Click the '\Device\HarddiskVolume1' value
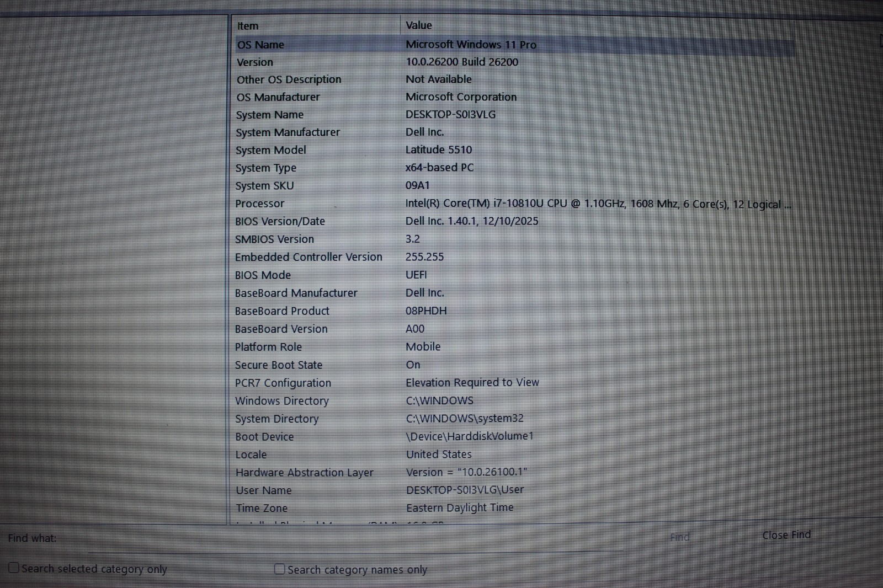This screenshot has width=883, height=588. click(470, 436)
